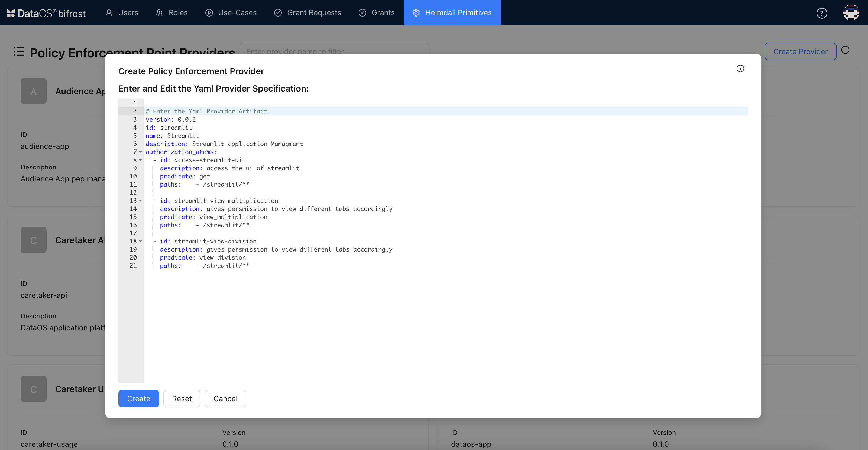Click 'dataos-app' ID text
Image resolution: width=868 pixels, height=450 pixels.
pyautogui.click(x=471, y=444)
